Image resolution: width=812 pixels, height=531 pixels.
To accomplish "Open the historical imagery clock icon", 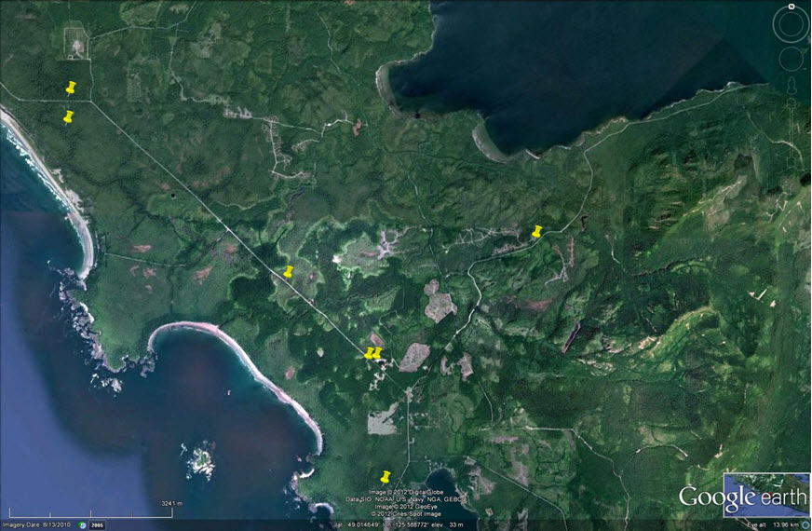I will [81, 525].
